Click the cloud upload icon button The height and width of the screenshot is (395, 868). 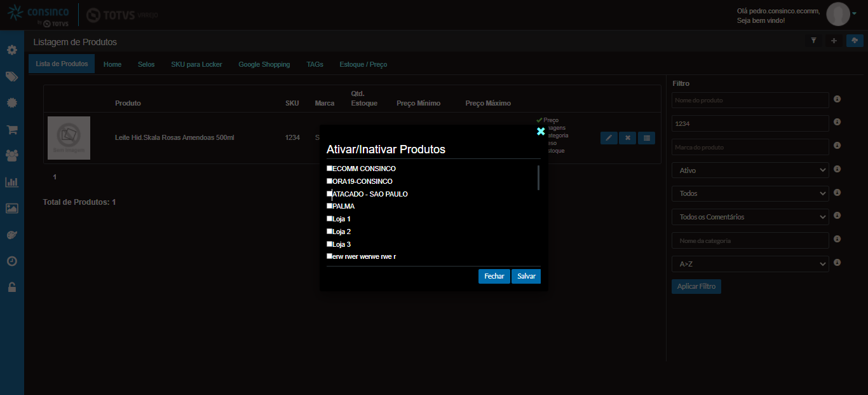coord(855,41)
